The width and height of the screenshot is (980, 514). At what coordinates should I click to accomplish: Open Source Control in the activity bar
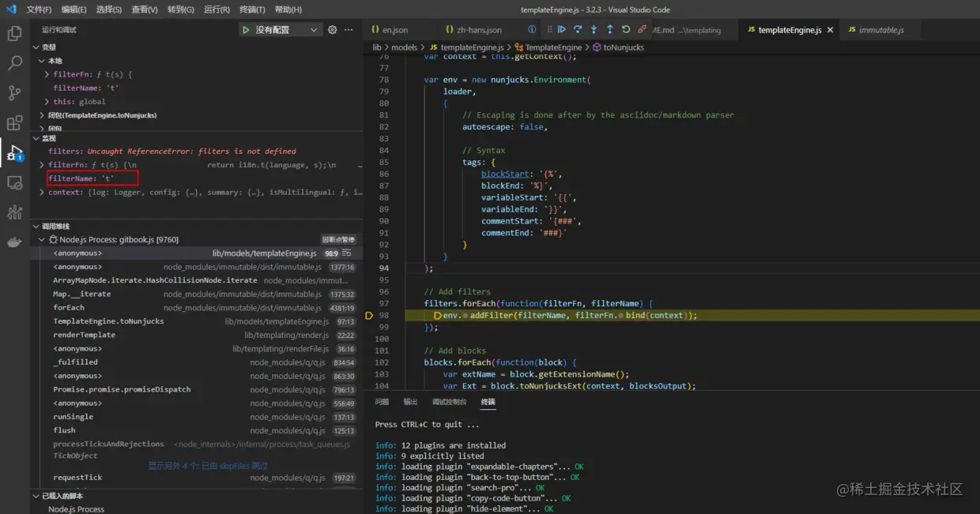pos(14,93)
